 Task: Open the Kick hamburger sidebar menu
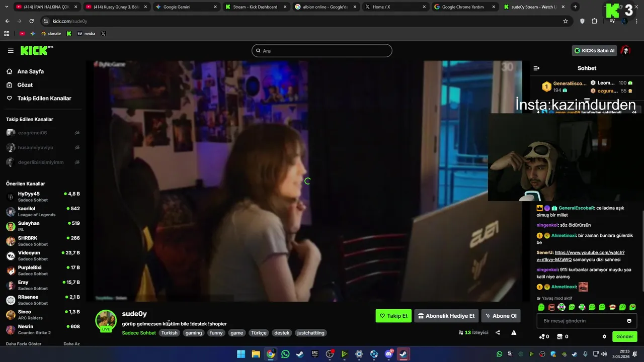(11, 51)
